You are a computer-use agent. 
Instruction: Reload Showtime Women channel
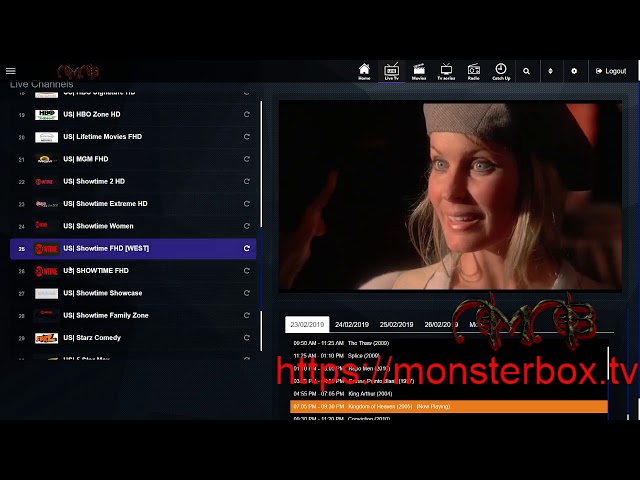coord(247,226)
